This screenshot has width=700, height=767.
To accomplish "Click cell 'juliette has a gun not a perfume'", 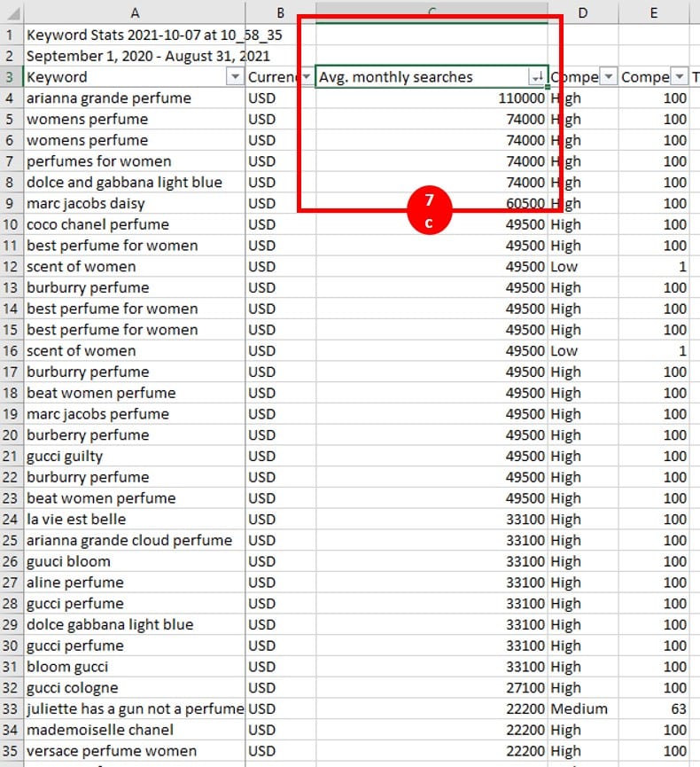I will coord(135,708).
